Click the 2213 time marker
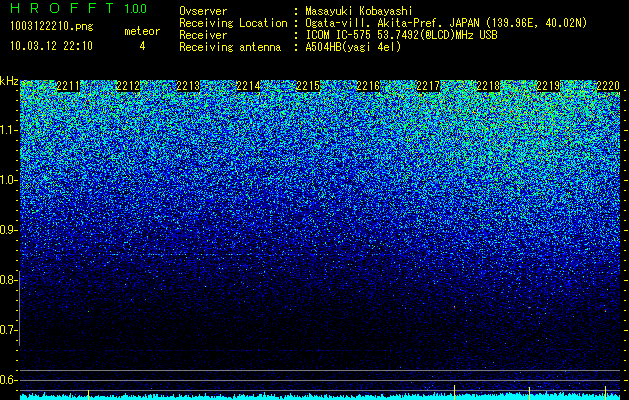 click(x=188, y=86)
